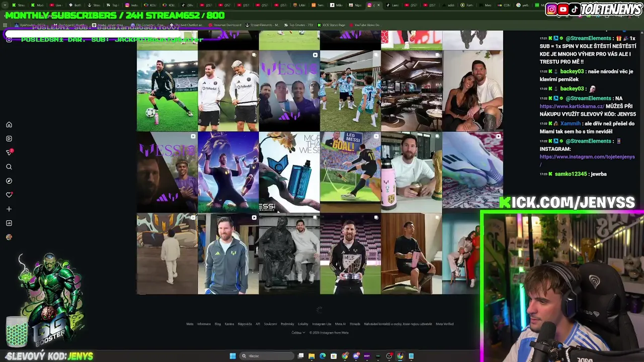Open Messi holding trophy in stadium post

pyautogui.click(x=350, y=253)
